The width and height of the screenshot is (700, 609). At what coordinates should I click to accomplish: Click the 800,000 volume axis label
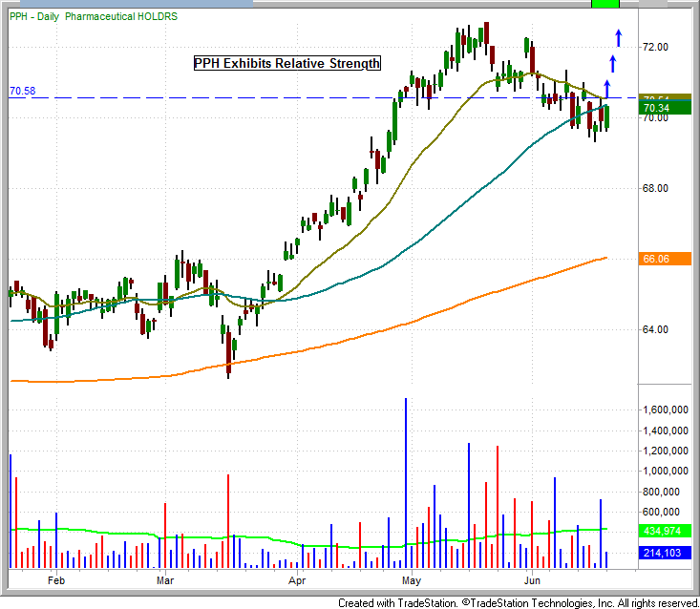(x=661, y=492)
